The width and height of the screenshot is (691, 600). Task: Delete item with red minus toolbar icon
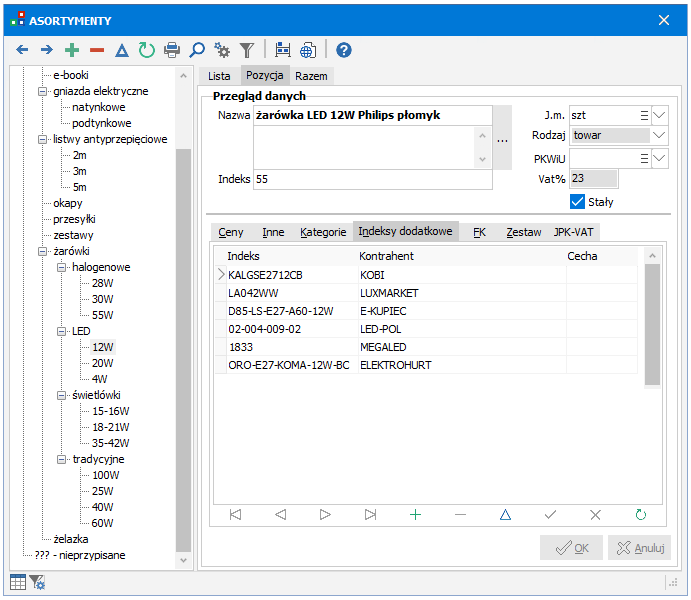click(97, 50)
